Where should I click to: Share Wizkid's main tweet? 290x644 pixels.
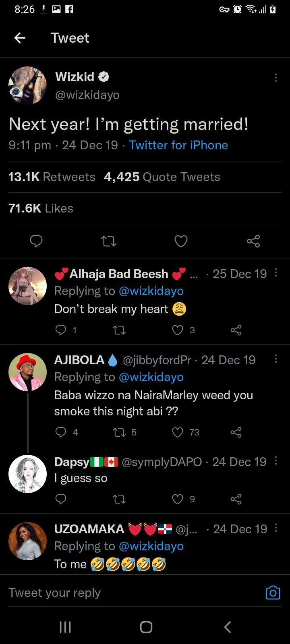pyautogui.click(x=253, y=241)
